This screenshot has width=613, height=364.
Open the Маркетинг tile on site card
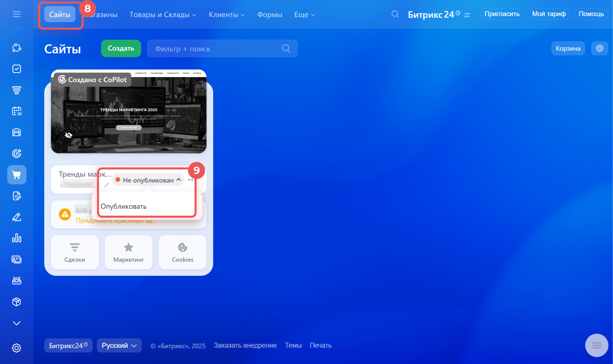129,252
